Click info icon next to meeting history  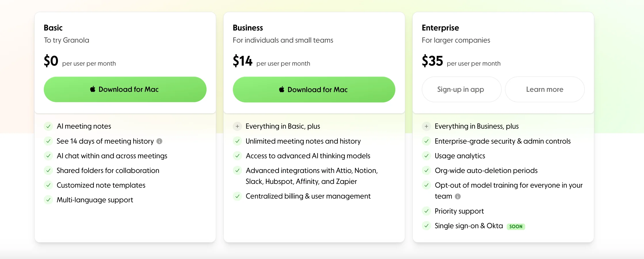point(159,141)
